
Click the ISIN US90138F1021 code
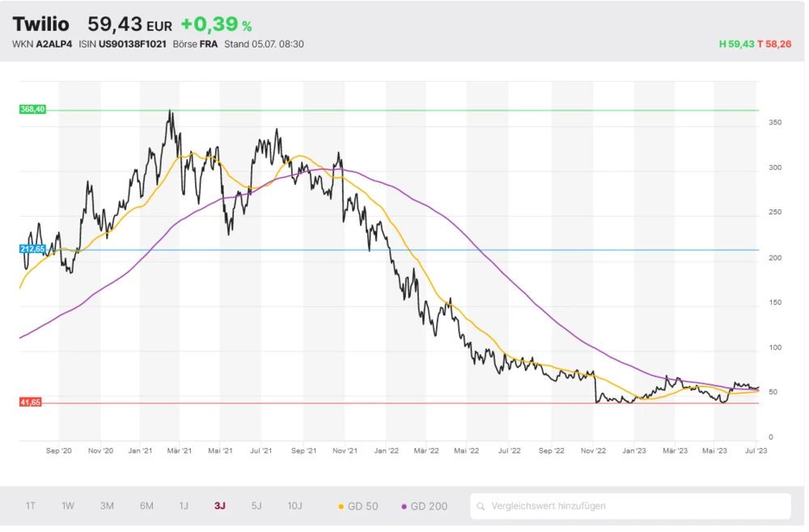132,44
